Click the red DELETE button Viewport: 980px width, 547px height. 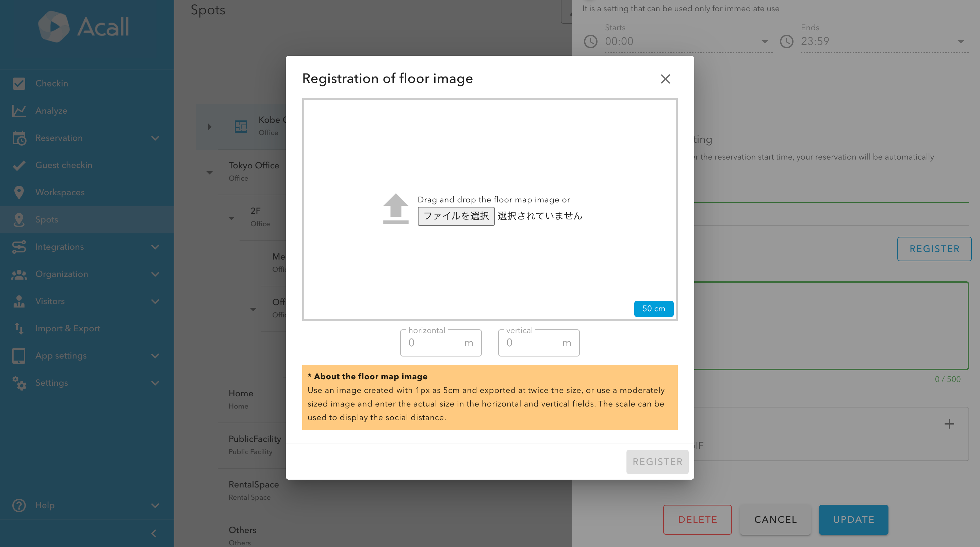[x=697, y=519]
